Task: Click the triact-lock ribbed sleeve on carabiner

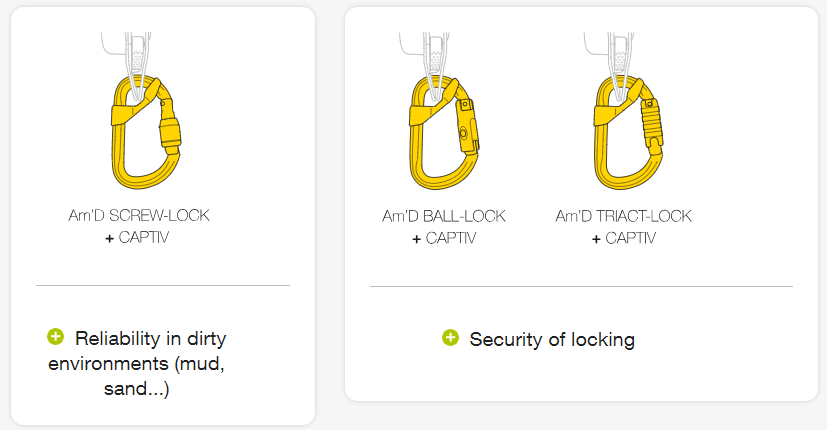Action: click(x=652, y=125)
